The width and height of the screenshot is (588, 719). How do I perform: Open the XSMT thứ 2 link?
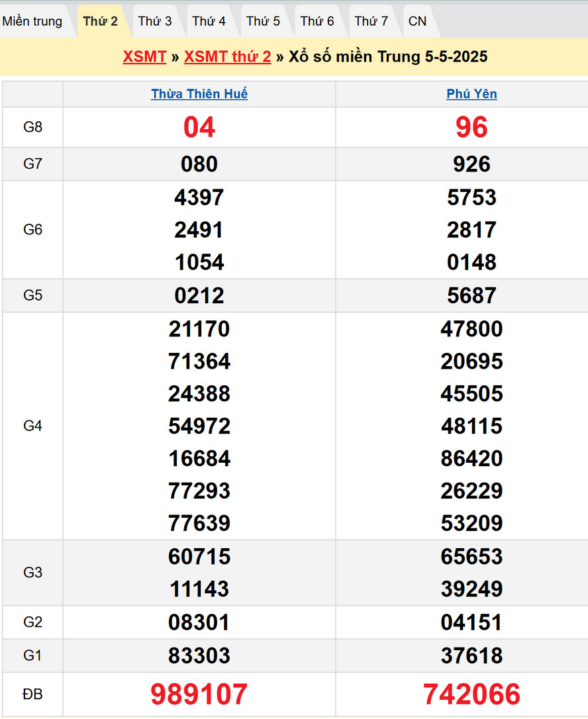click(228, 57)
